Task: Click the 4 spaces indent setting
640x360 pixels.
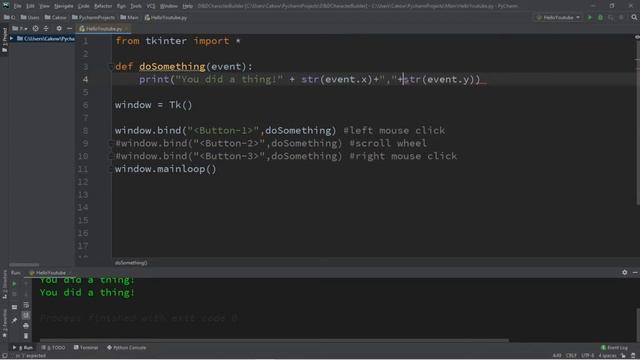Action: (x=607, y=356)
